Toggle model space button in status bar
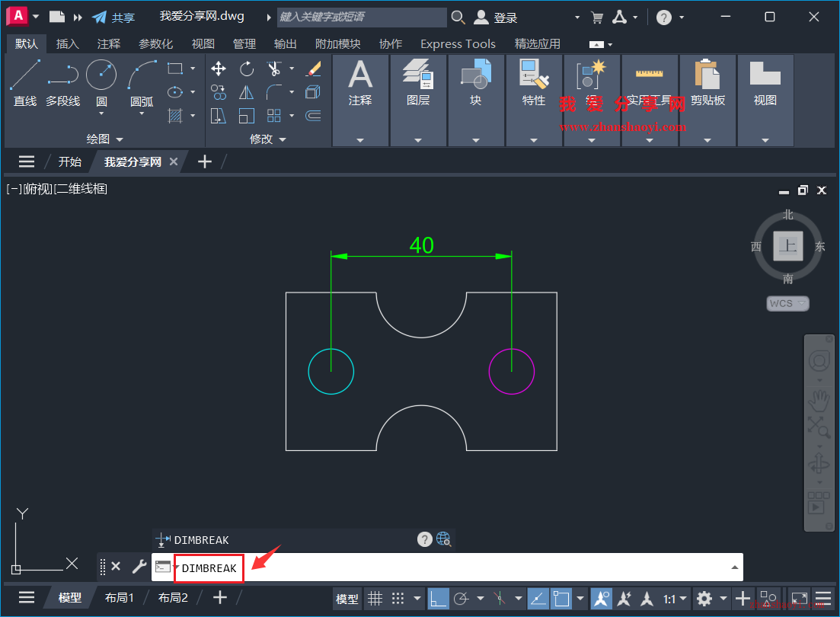The height and width of the screenshot is (617, 840). point(347,599)
